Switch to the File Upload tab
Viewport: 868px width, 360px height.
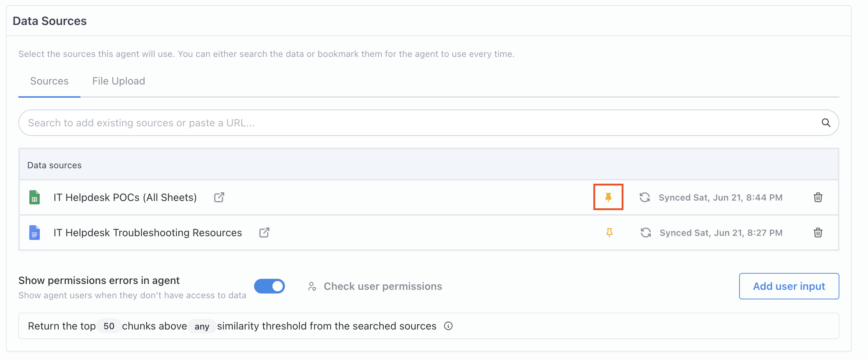click(x=119, y=81)
